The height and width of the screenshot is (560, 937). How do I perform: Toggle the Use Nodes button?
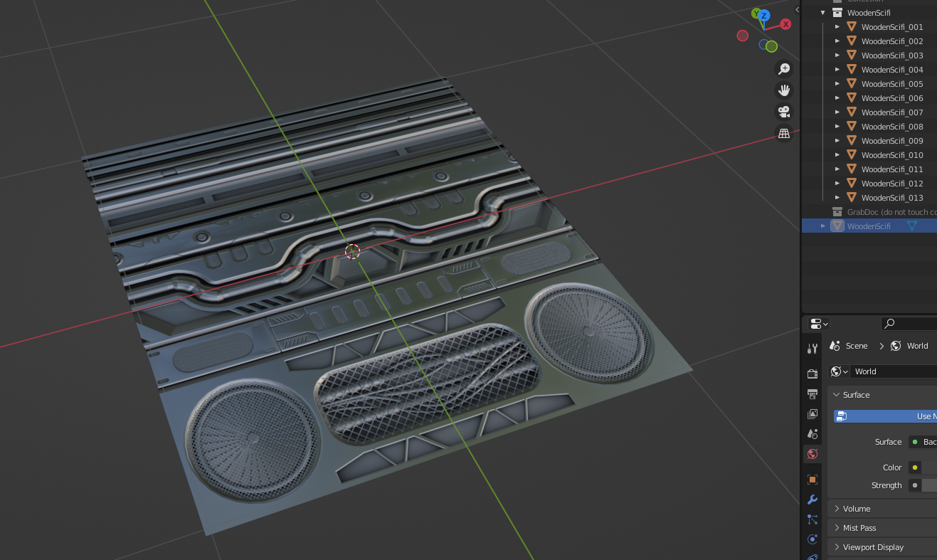point(885,416)
